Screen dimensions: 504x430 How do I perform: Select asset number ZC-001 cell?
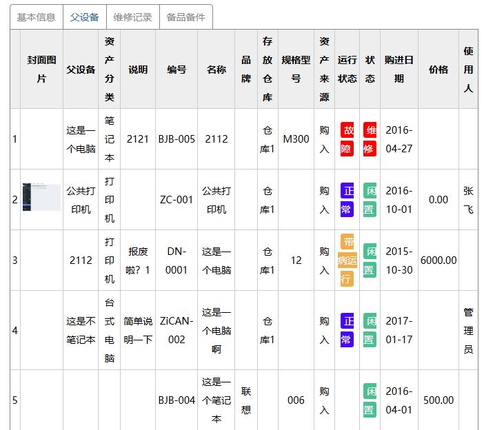177,200
